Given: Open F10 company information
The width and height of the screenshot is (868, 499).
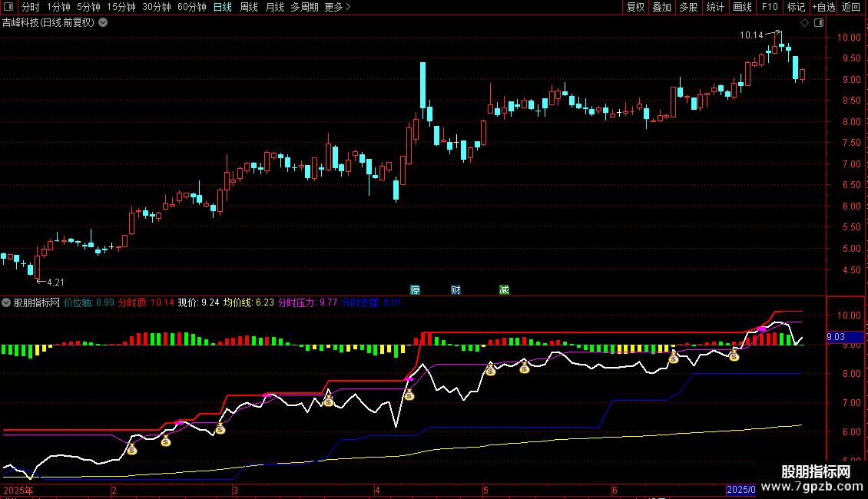Looking at the screenshot, I should pyautogui.click(x=770, y=7).
